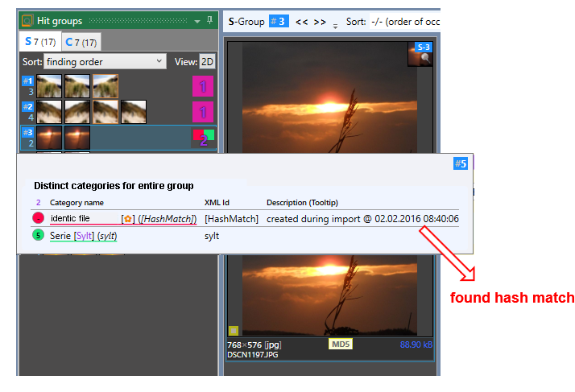The height and width of the screenshot is (392, 575).
Task: Open the Serie [Sylt] category link
Action: coord(83,236)
